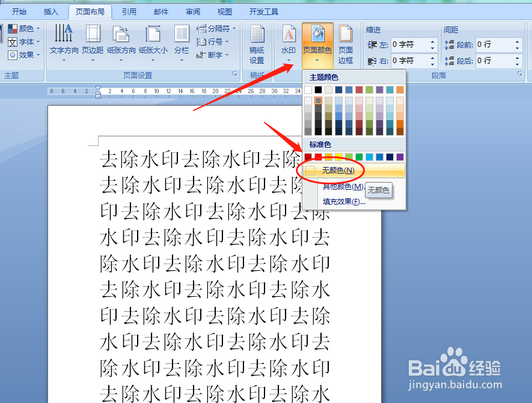Screen dimensions: 532x403
Task: Click the 左 indent left icon
Action: 372,44
